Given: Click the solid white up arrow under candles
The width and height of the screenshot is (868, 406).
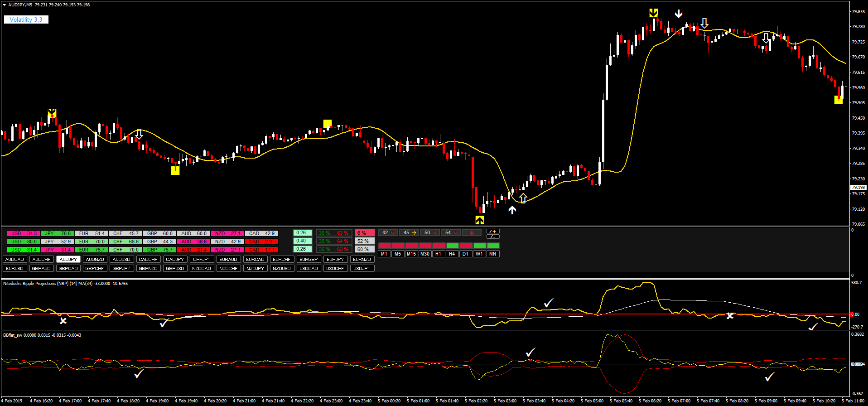Looking at the screenshot, I should (512, 210).
